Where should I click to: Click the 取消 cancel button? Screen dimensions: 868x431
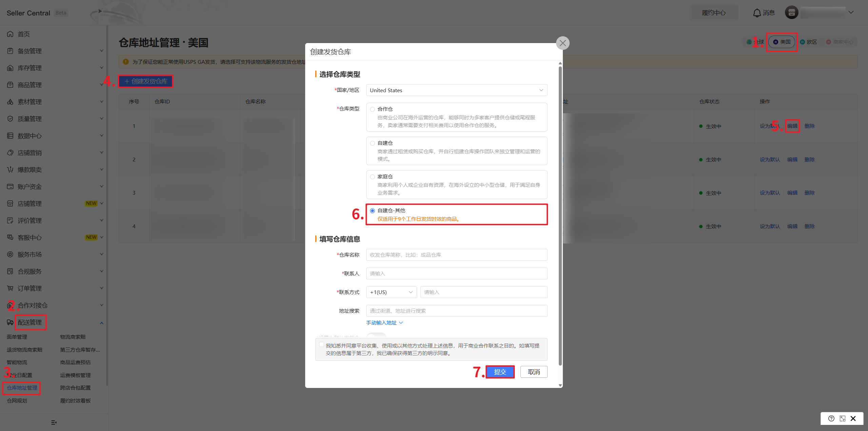pyautogui.click(x=534, y=372)
